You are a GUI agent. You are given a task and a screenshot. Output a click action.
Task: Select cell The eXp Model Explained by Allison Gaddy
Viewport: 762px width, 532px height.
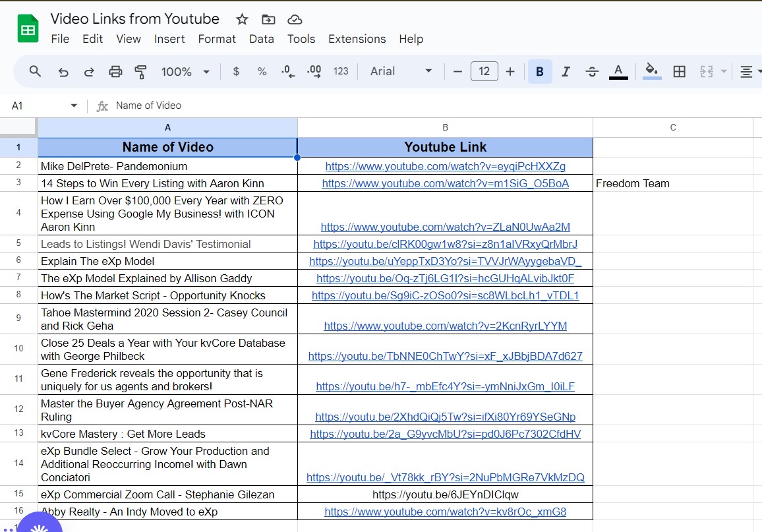coord(167,278)
